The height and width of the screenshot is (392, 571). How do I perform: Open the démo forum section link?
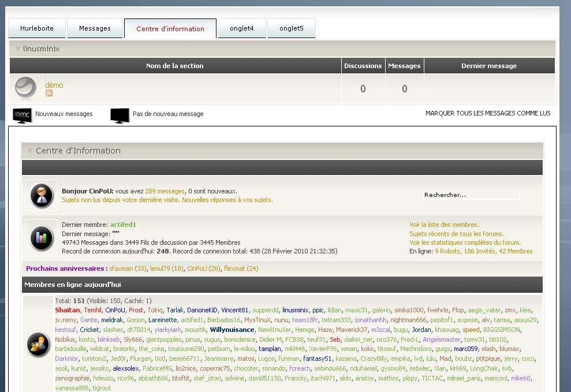[x=54, y=85]
